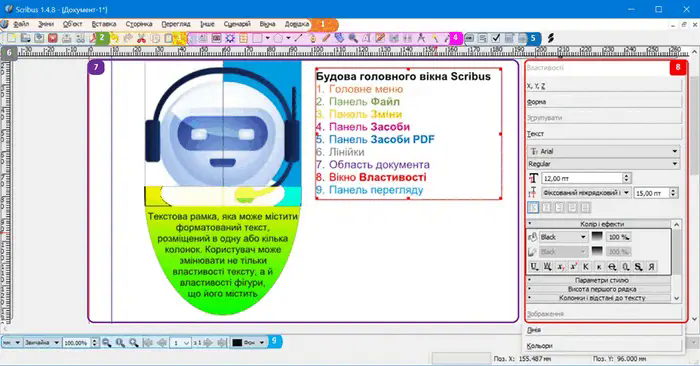The height and width of the screenshot is (366, 700).
Task: Click the PDF Push Button tool
Action: [469, 38]
